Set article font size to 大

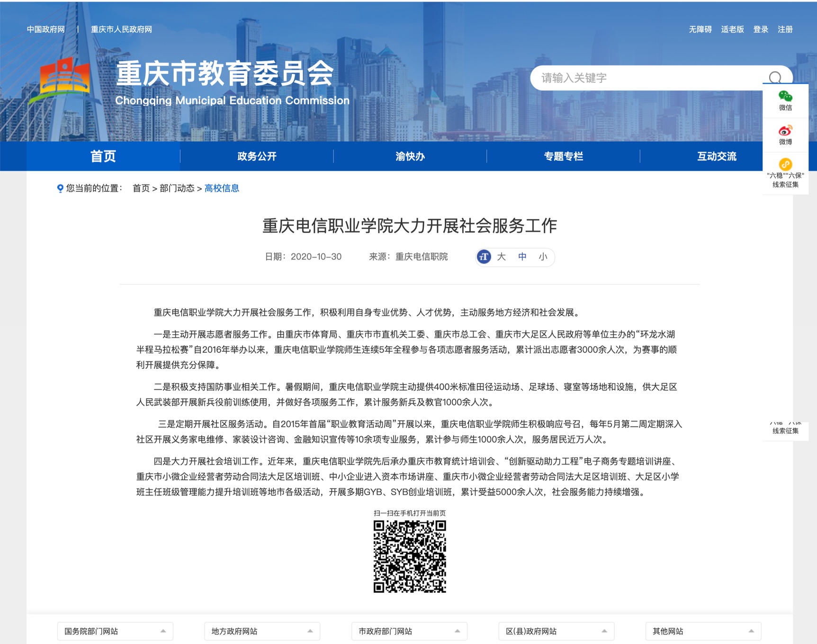point(501,257)
